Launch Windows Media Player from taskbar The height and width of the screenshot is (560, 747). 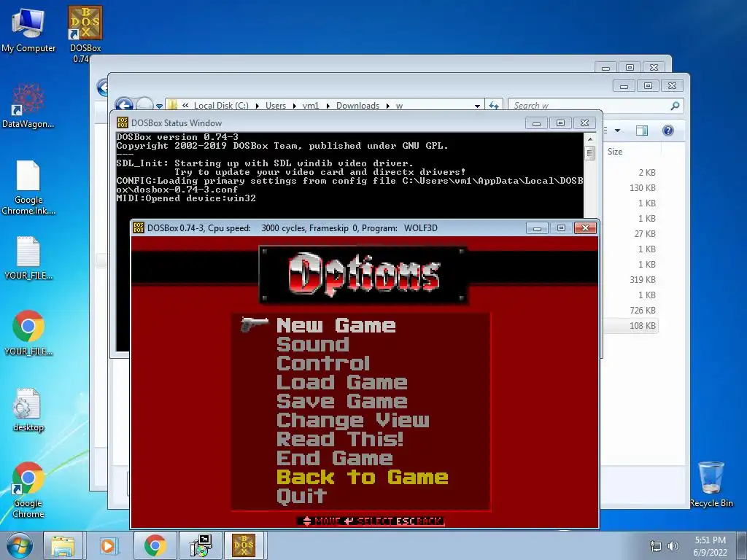108,545
